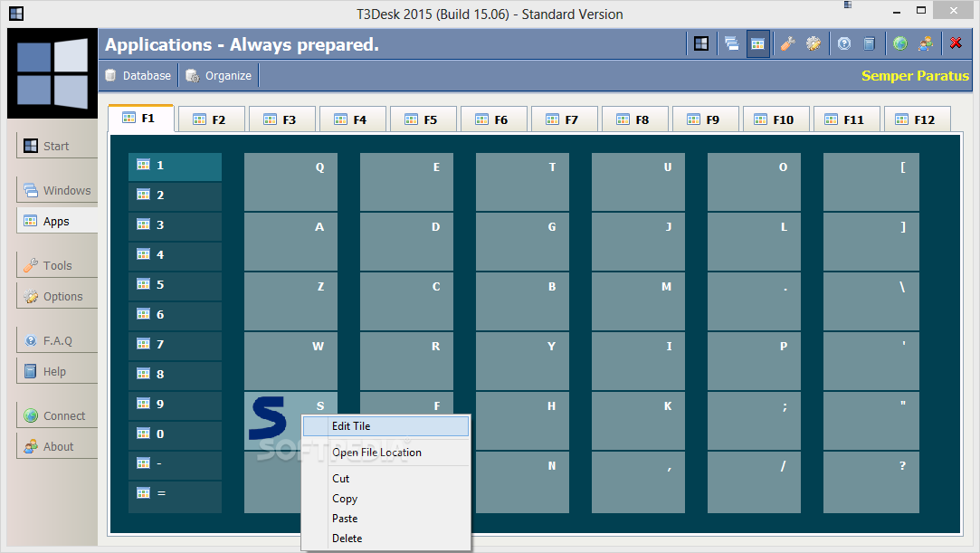Viewport: 980px width, 553px height.
Task: Select row 1 in the number key list
Action: point(175,167)
